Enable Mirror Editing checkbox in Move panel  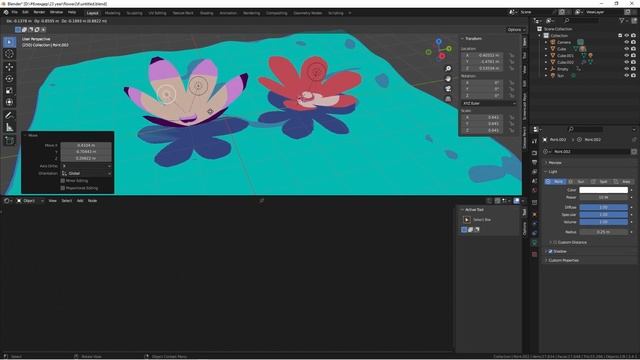click(62, 181)
